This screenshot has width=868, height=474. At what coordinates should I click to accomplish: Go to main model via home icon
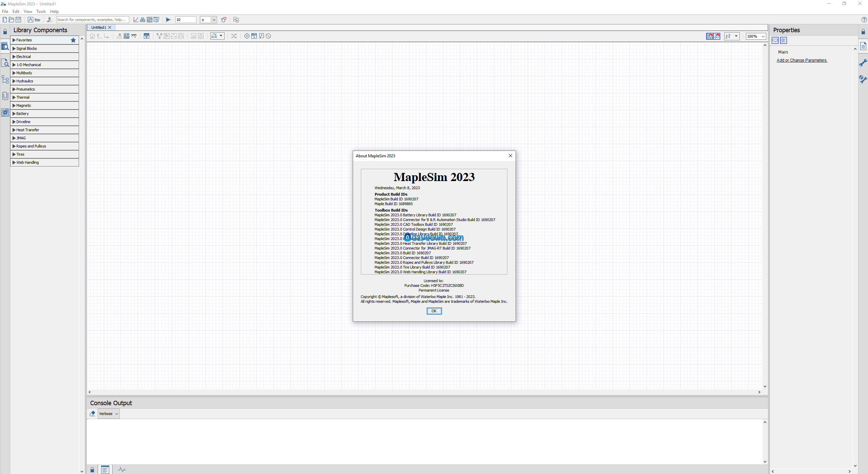[92, 36]
